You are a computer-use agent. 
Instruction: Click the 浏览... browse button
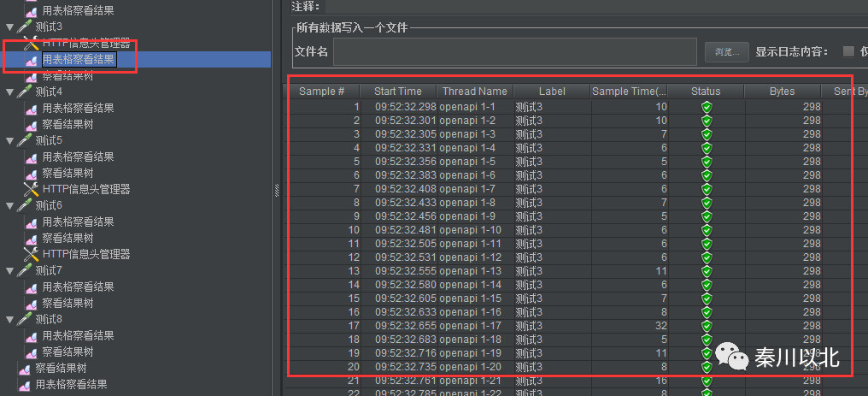(x=727, y=52)
